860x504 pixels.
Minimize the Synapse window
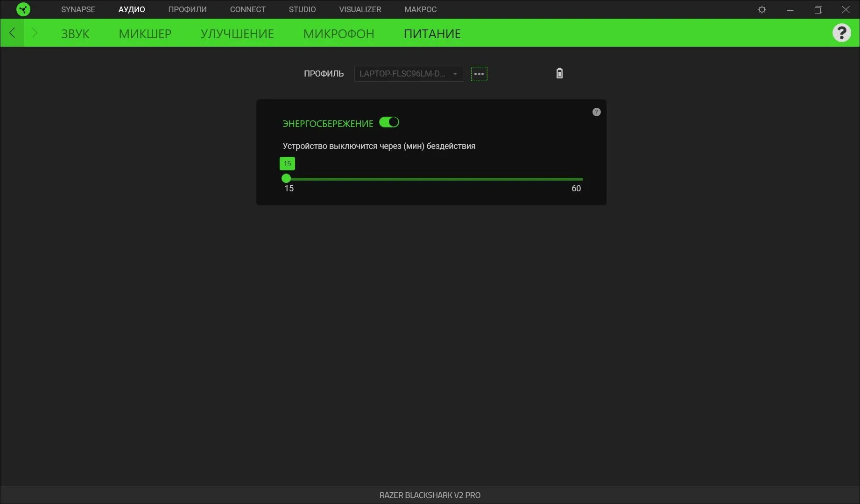pyautogui.click(x=790, y=9)
